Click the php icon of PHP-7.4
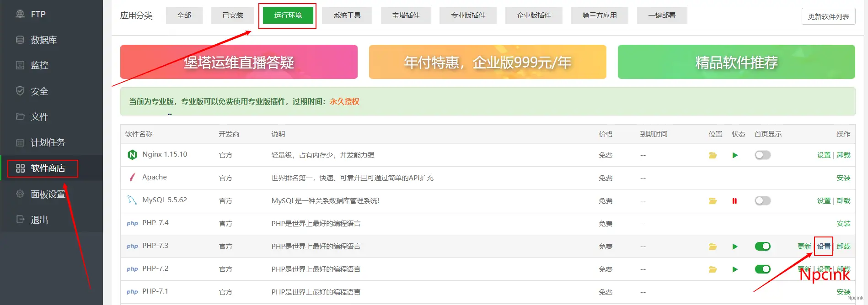 pos(132,223)
